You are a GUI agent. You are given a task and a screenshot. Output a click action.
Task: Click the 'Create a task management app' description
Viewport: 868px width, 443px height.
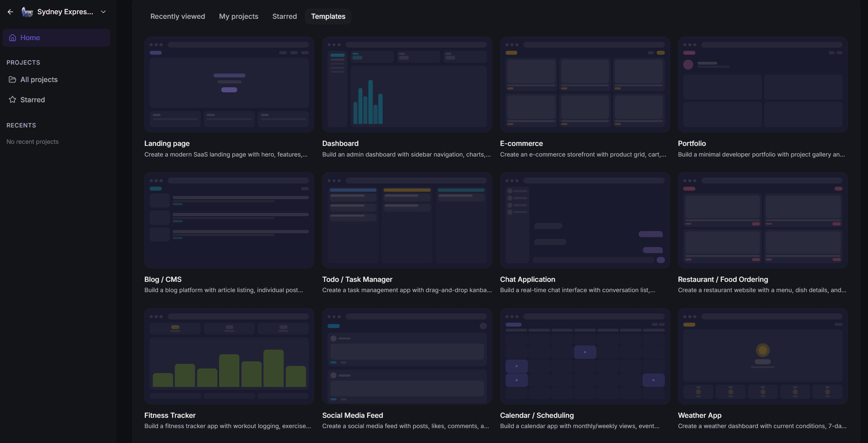tap(407, 290)
